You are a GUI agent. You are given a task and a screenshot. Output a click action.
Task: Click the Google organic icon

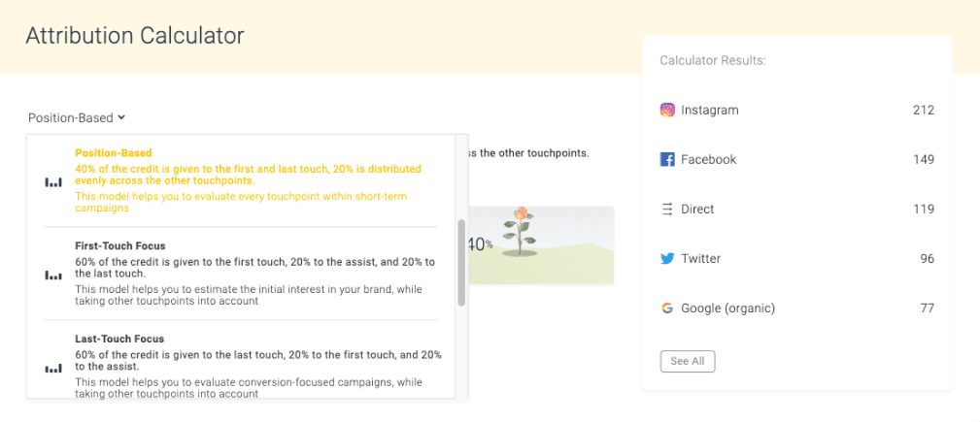[x=667, y=308]
